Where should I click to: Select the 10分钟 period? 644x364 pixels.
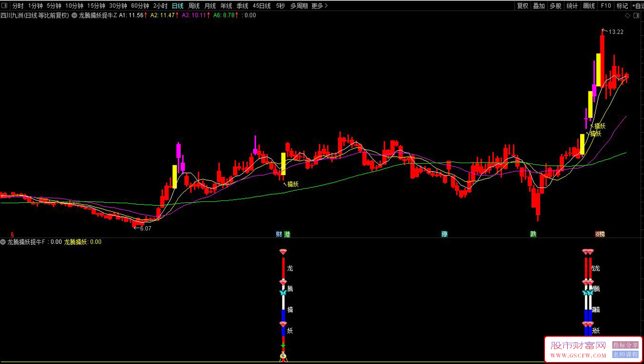pos(74,6)
